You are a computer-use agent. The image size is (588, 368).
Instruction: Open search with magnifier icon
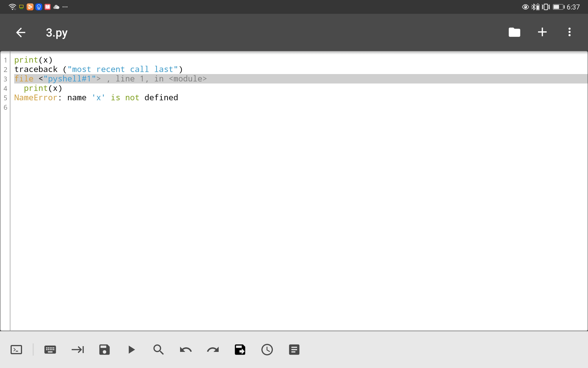158,350
